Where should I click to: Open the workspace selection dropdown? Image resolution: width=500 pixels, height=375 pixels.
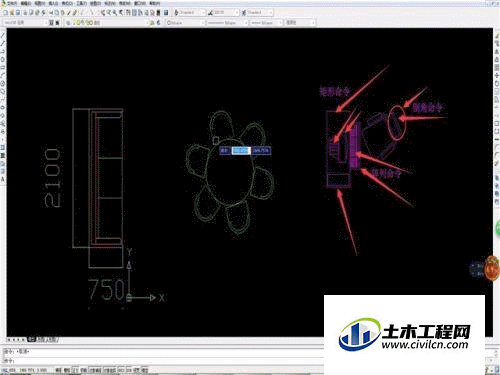pyautogui.click(x=25, y=23)
